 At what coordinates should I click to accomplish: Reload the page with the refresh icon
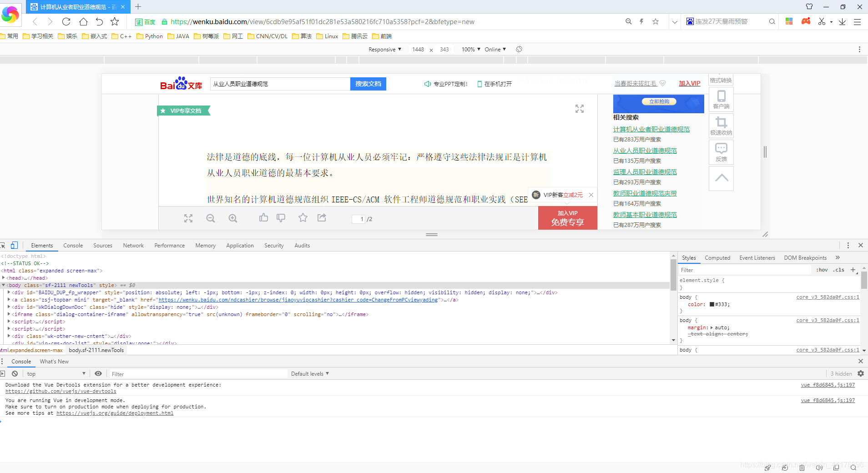pos(66,21)
